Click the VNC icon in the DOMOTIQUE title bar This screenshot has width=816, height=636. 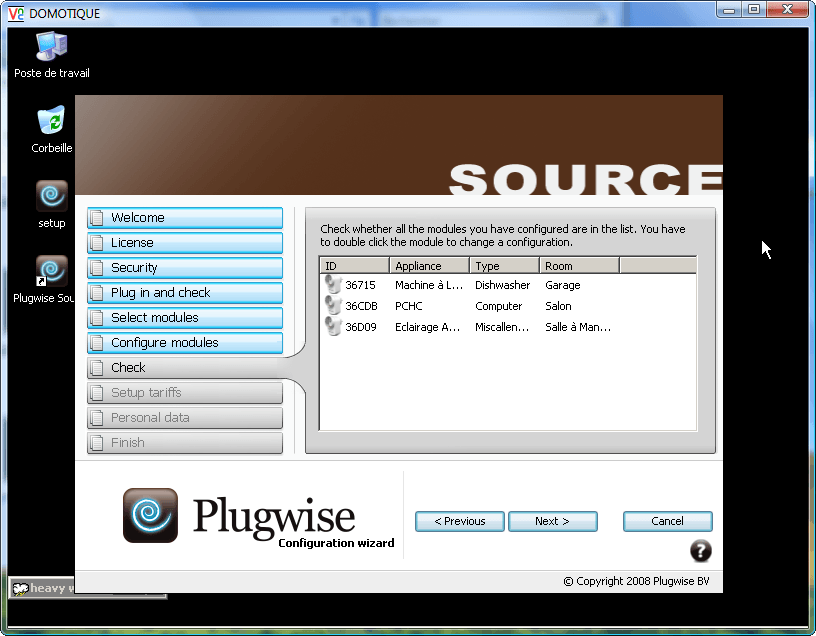pyautogui.click(x=16, y=13)
